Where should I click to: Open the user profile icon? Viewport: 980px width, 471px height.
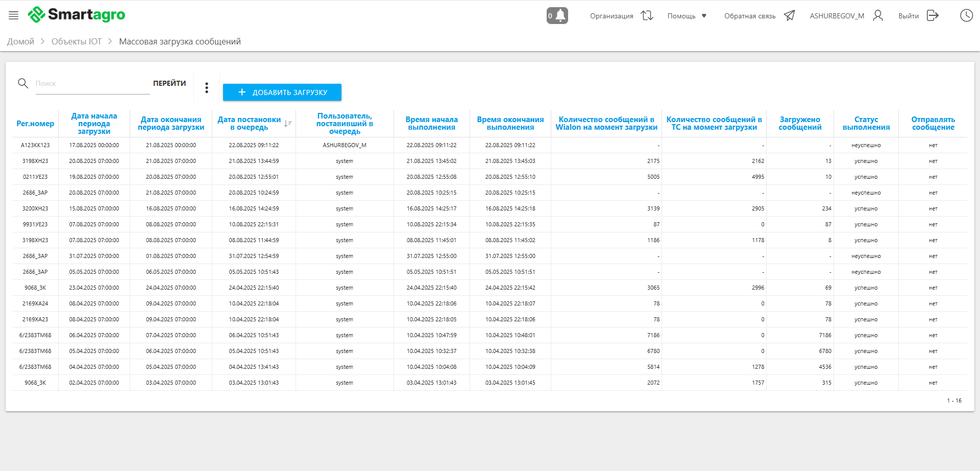point(878,16)
